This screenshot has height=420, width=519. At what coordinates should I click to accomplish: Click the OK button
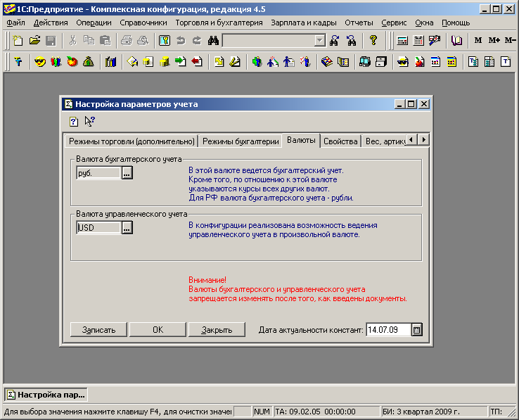tap(158, 329)
